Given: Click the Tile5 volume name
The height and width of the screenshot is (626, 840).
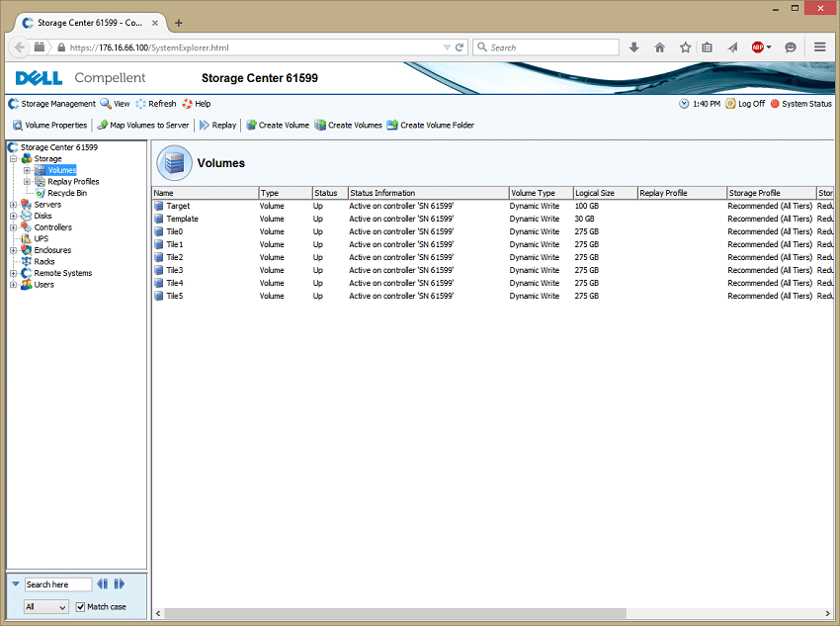Looking at the screenshot, I should click(175, 296).
